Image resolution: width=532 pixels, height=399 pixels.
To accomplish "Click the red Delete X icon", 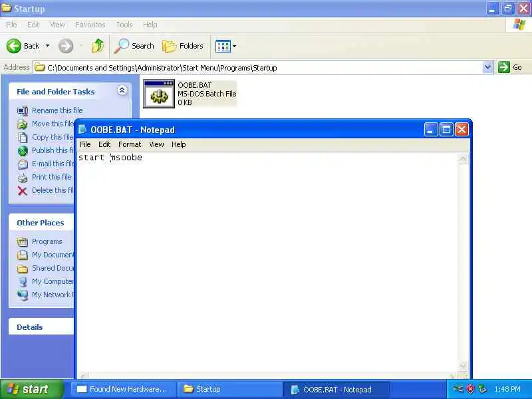I will tap(23, 191).
